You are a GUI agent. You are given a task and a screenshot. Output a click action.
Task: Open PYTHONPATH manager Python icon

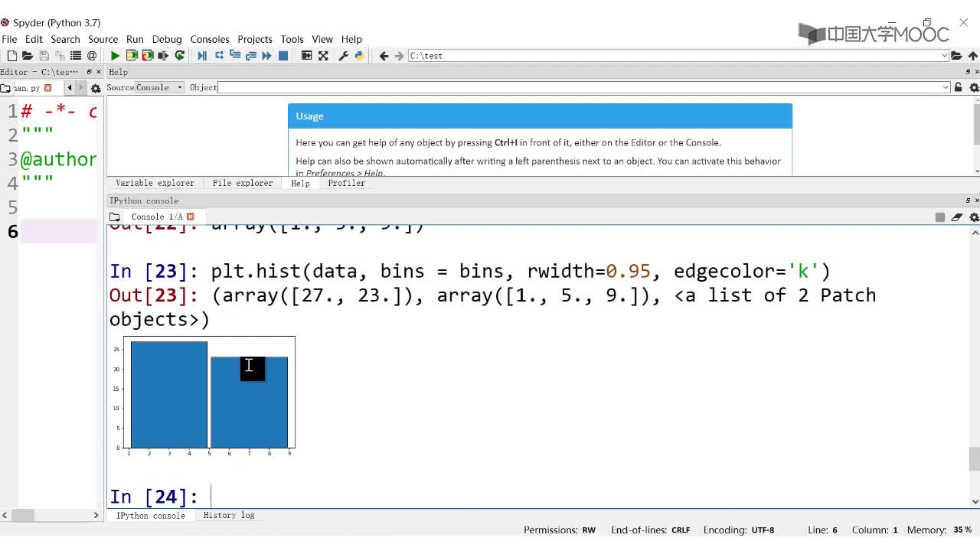pyautogui.click(x=359, y=56)
